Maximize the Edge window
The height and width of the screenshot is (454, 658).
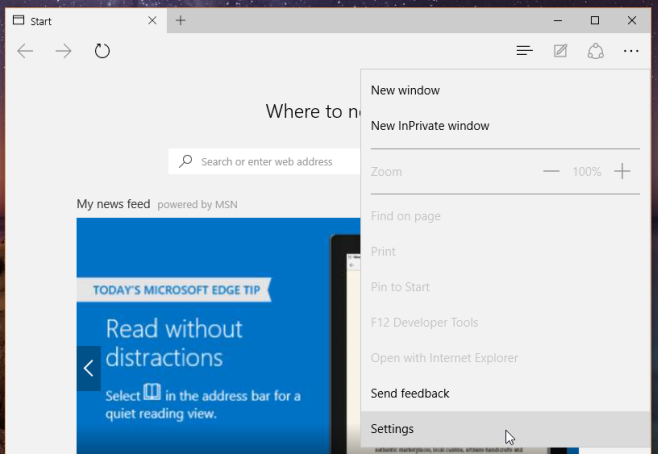(x=595, y=20)
